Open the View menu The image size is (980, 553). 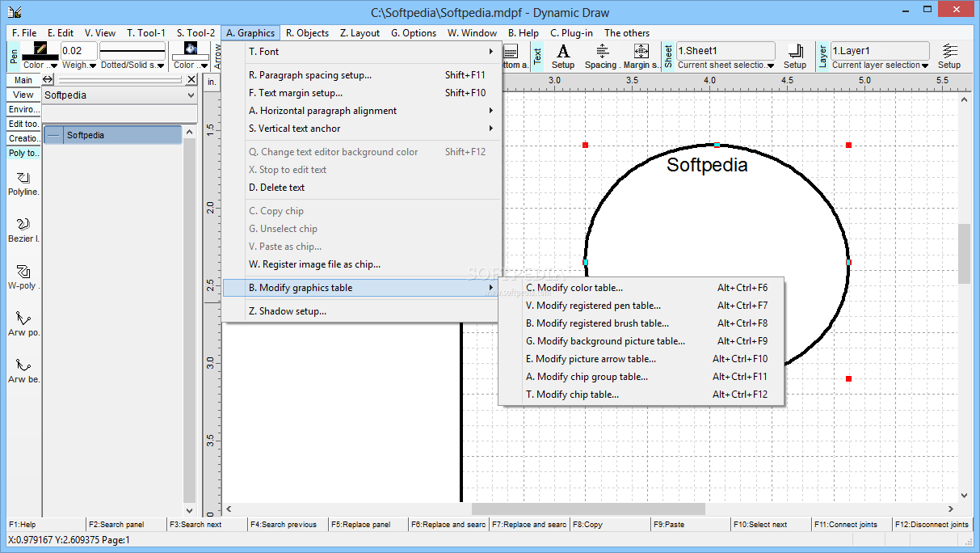(x=100, y=33)
